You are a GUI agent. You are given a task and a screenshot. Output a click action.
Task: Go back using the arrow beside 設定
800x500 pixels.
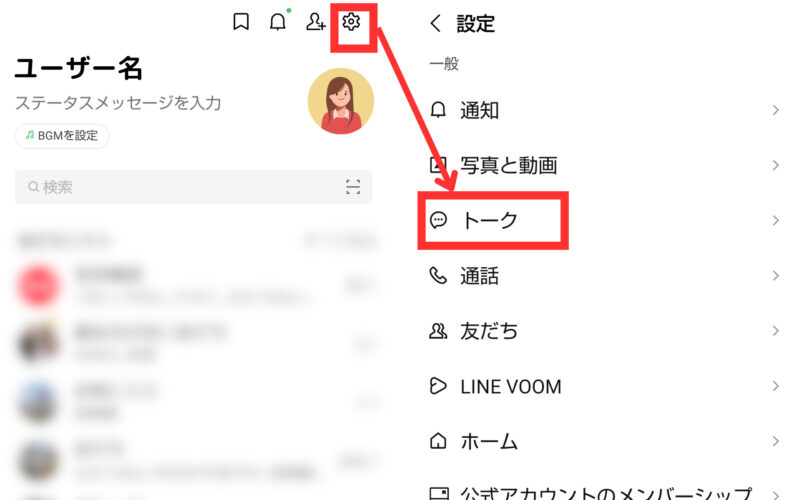(435, 23)
